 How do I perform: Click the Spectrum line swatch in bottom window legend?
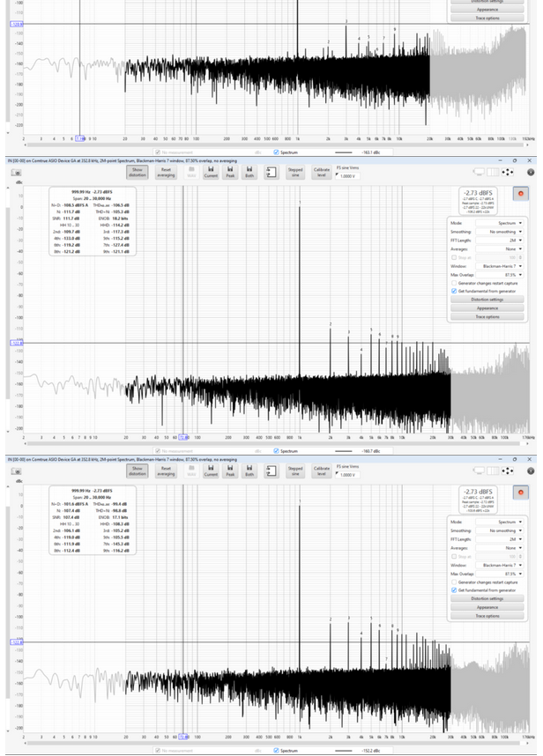pos(344,750)
